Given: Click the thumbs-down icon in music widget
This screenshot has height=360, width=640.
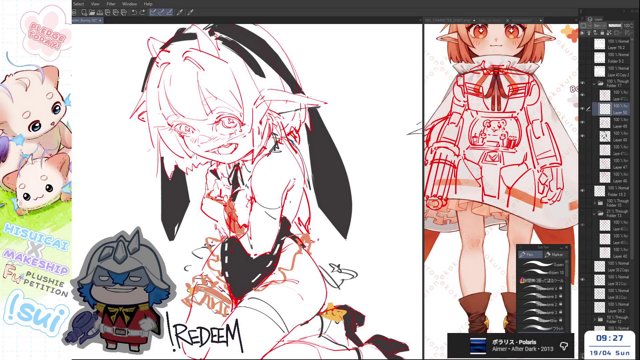Looking at the screenshot, I should (564, 346).
